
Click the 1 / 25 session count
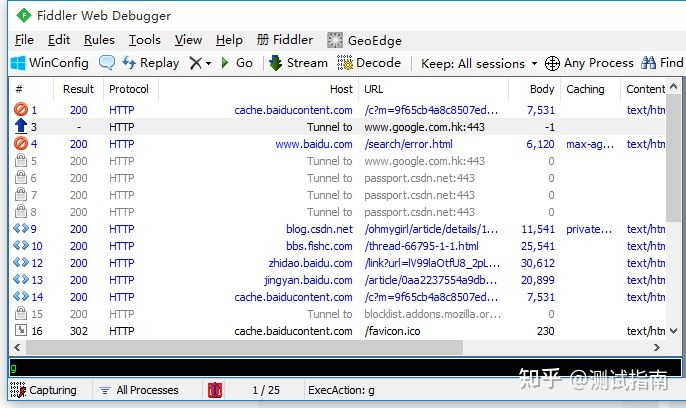266,390
